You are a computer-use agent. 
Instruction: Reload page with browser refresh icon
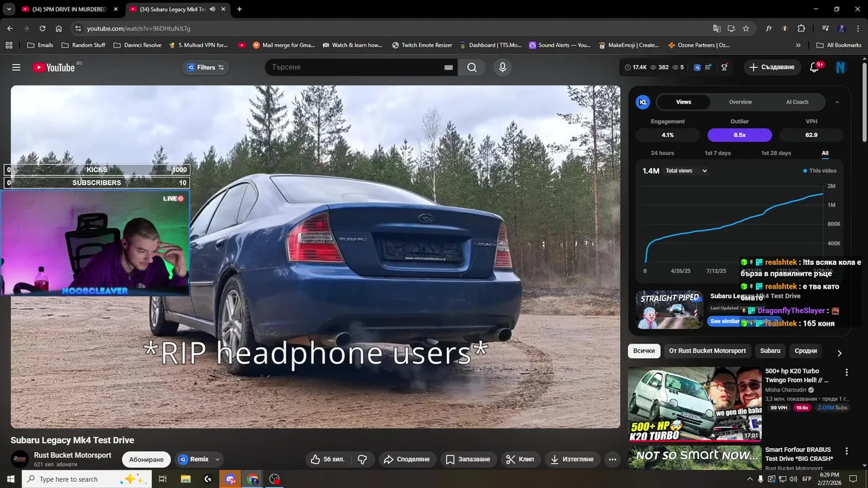(42, 28)
